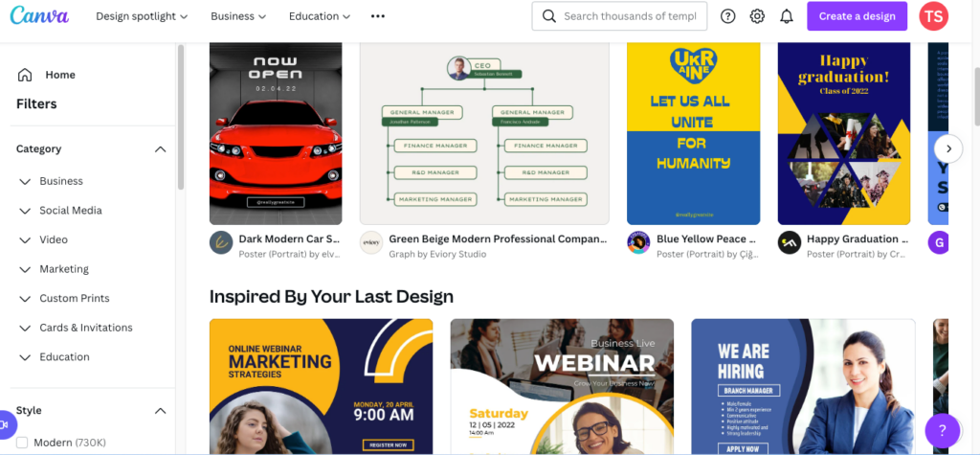Open the Education dropdown menu

[x=320, y=16]
